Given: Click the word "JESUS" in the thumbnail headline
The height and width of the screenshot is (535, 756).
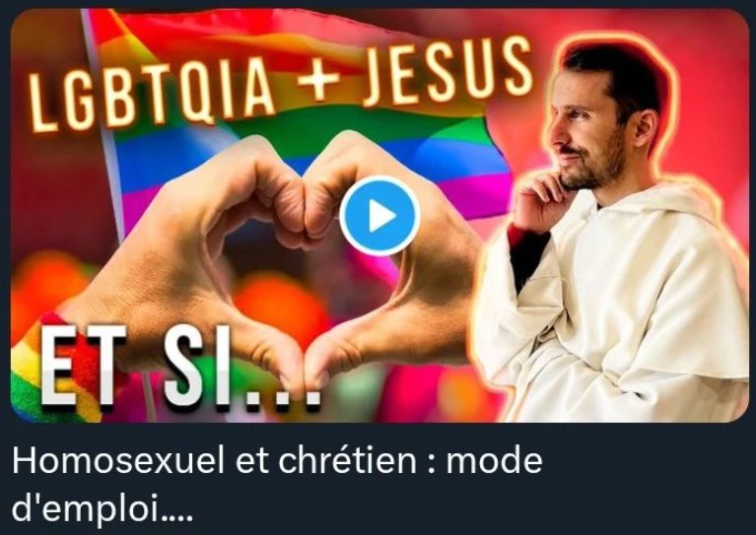Looking at the screenshot, I should [447, 70].
